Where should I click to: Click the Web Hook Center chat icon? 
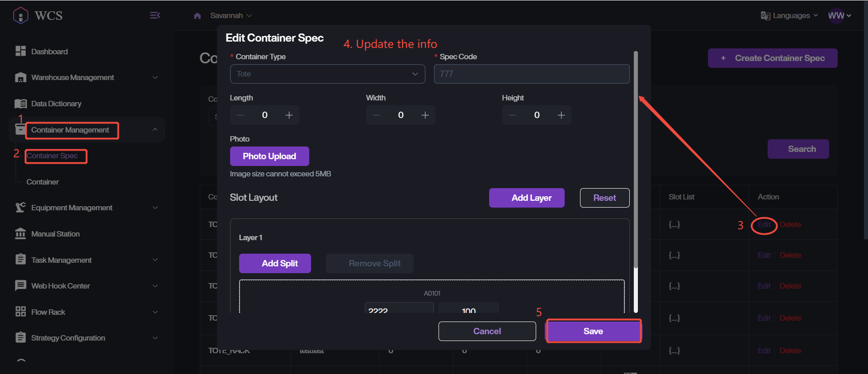(x=20, y=286)
